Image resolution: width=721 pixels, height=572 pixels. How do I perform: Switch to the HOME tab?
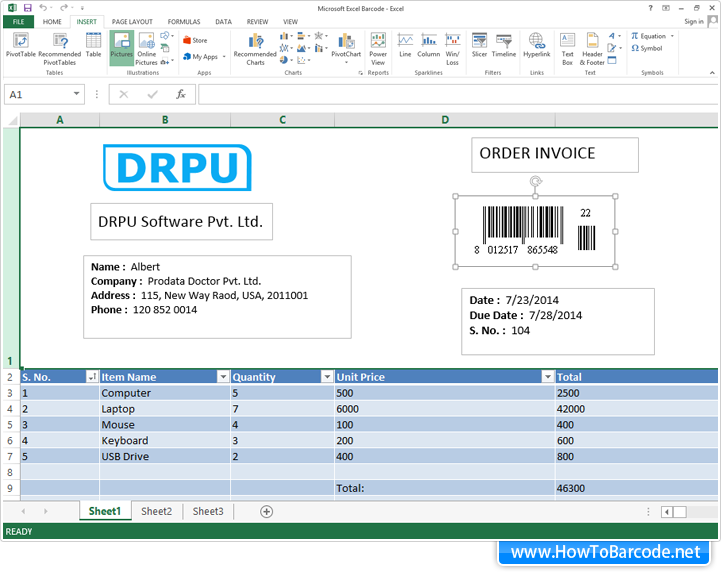pos(52,22)
